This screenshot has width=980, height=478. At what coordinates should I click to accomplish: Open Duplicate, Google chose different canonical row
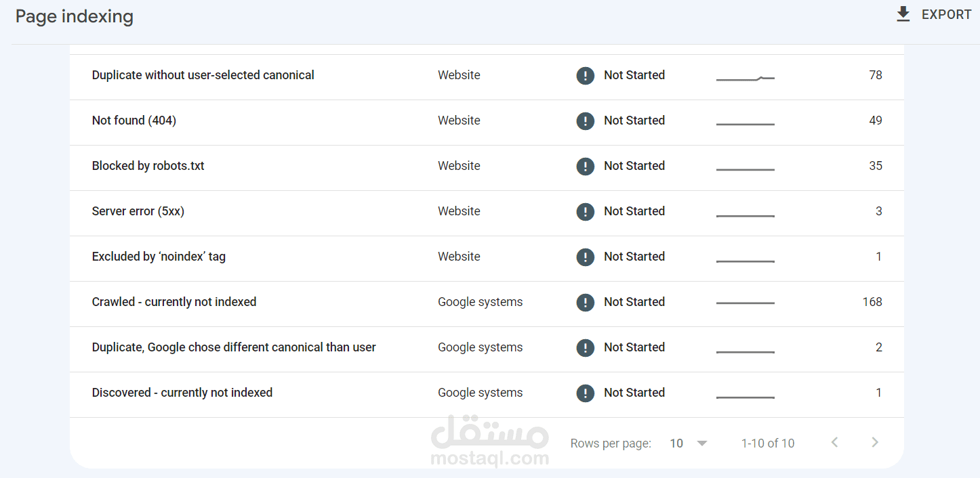coord(234,347)
